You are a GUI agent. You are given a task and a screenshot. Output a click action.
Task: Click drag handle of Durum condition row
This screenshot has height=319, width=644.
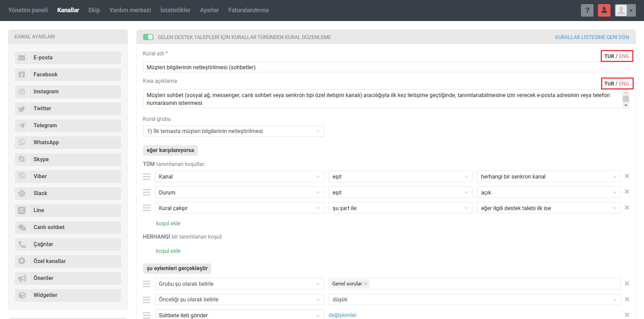point(146,192)
